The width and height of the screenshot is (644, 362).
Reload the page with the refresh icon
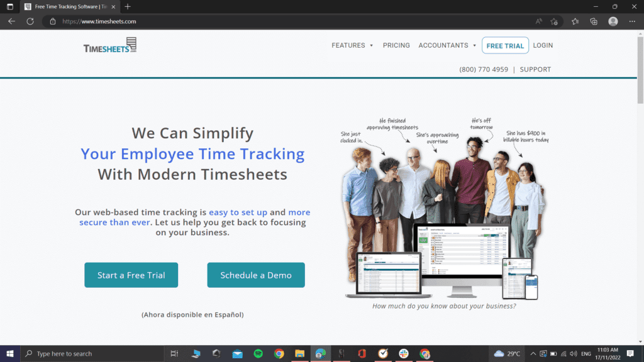(30, 21)
